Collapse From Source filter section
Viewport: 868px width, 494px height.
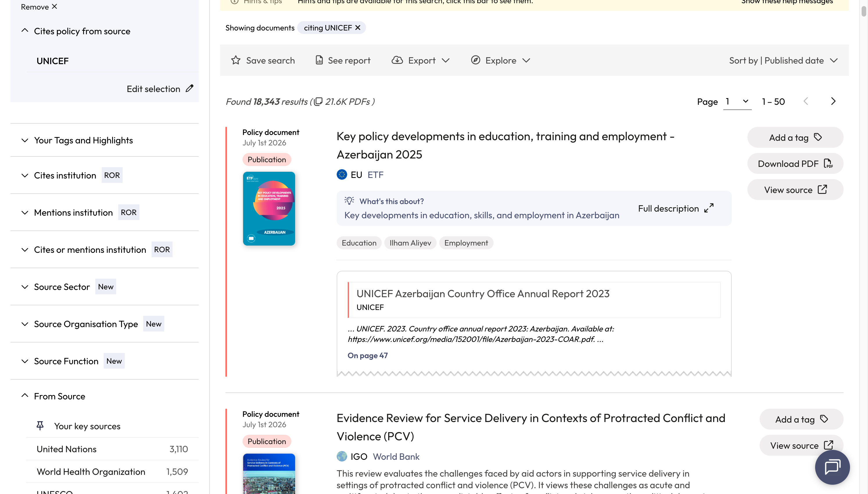[x=25, y=396]
